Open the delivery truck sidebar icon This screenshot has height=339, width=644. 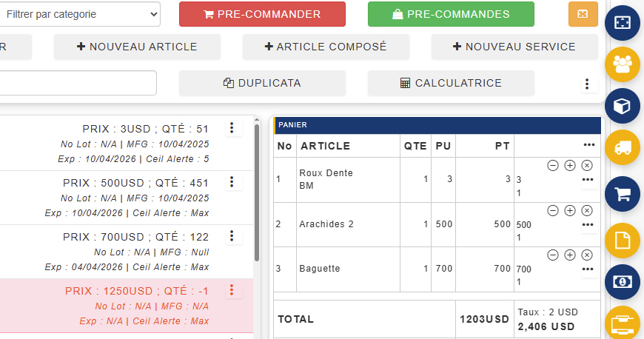(x=623, y=147)
